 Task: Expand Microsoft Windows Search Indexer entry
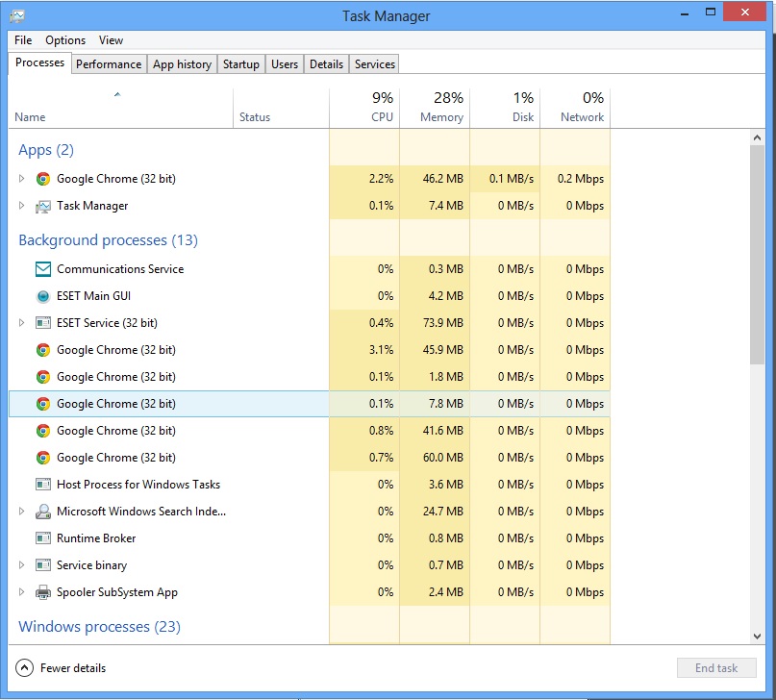(21, 511)
